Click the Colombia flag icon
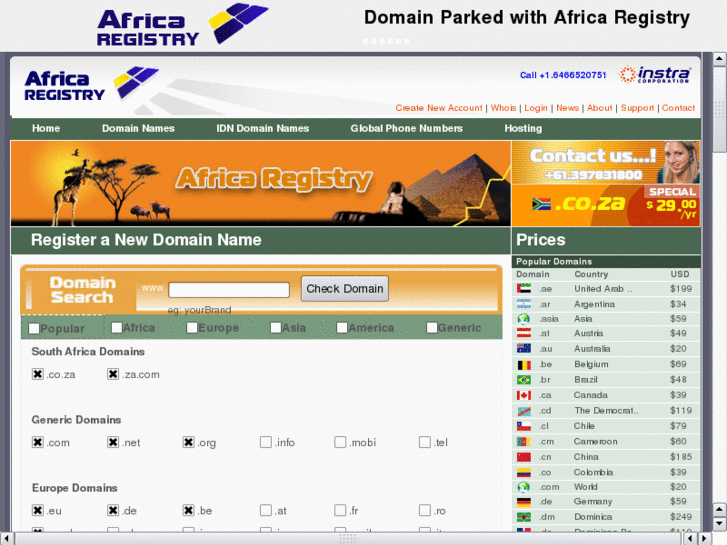 pyautogui.click(x=524, y=473)
